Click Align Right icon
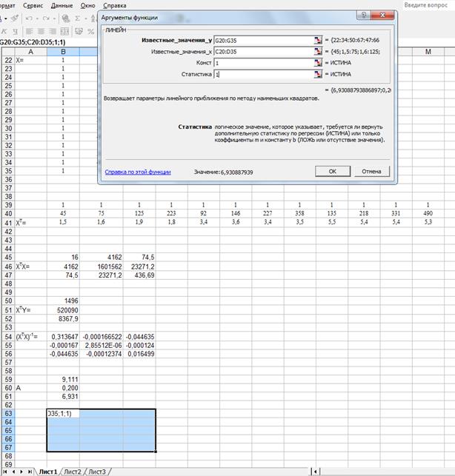 coord(53,31)
